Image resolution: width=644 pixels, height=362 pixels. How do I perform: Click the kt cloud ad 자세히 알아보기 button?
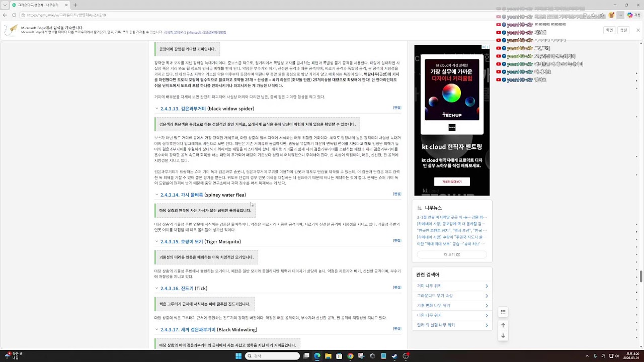pos(452,182)
